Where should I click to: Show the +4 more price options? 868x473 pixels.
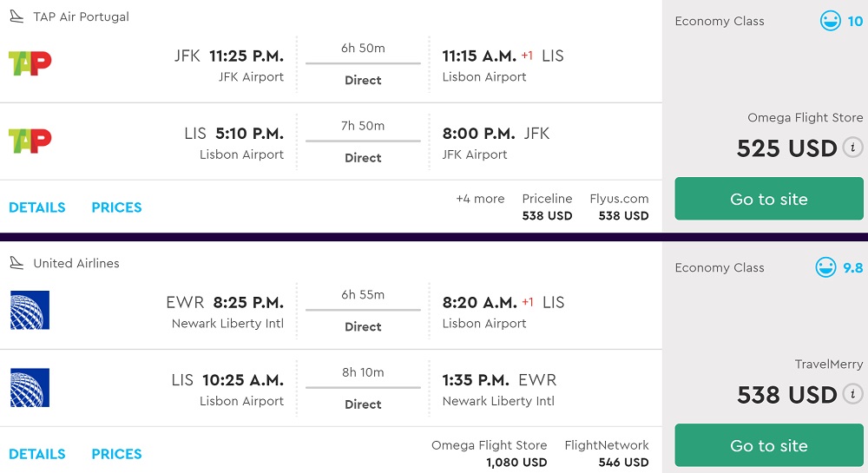pyautogui.click(x=480, y=199)
